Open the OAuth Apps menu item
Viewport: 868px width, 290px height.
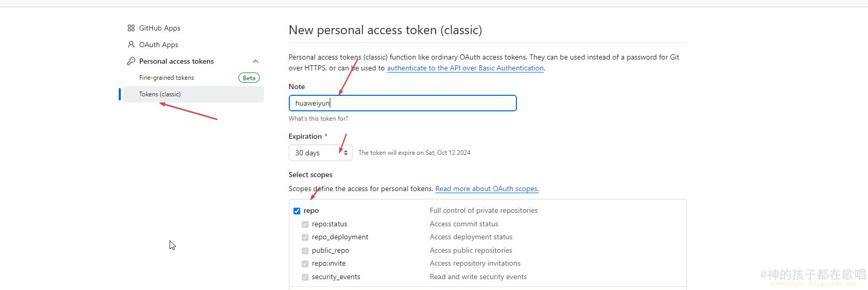[x=159, y=45]
